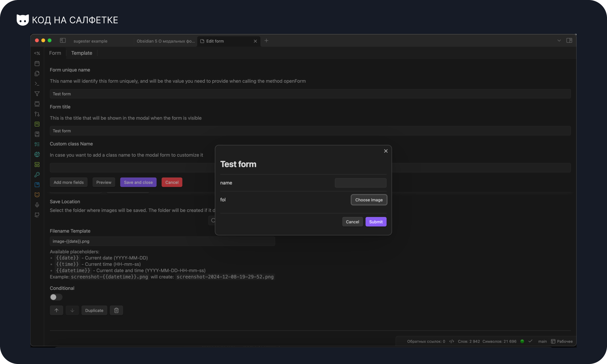Open a new tab with plus icon
The image size is (607, 364).
(267, 40)
